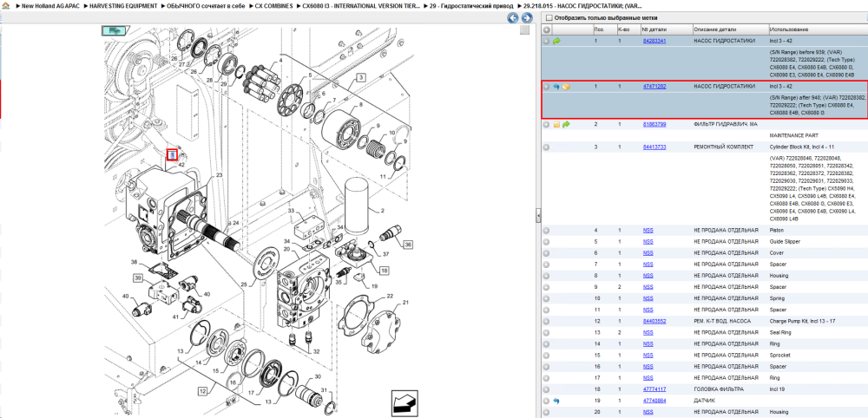Collapse the parts list panel using the splitter handle
868x418 pixels.
pyautogui.click(x=538, y=217)
